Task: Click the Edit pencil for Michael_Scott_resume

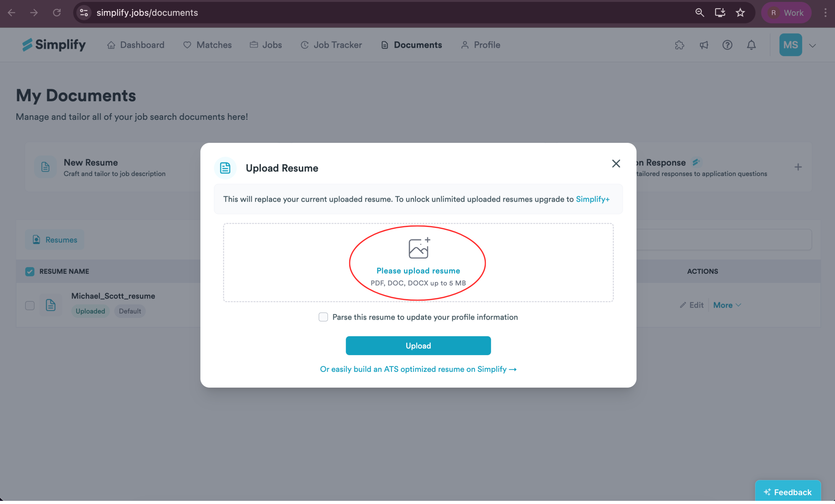Action: click(691, 305)
